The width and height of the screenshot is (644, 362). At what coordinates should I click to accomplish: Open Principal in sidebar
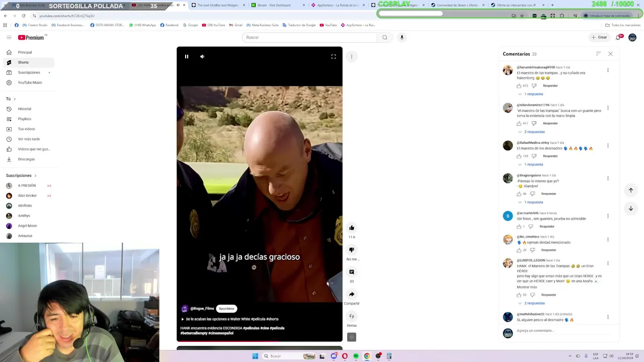pos(28,52)
